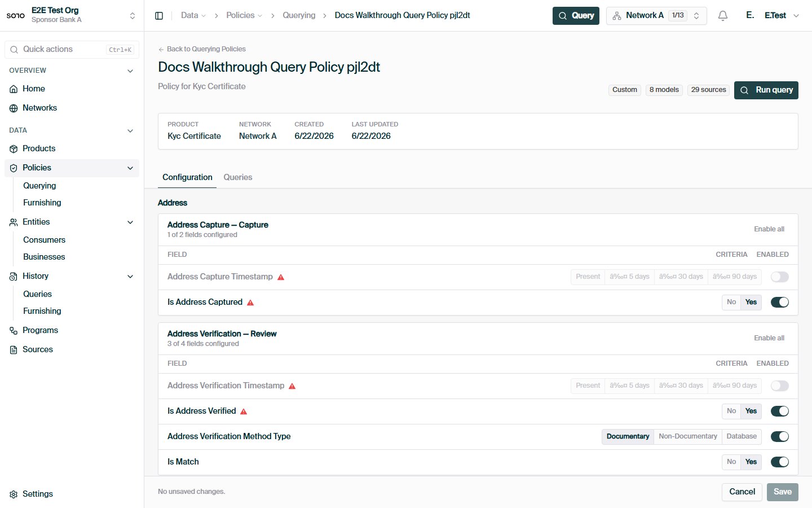Click warning icon beside Is Address Verified
Viewport: 812px width, 508px height.
(244, 411)
